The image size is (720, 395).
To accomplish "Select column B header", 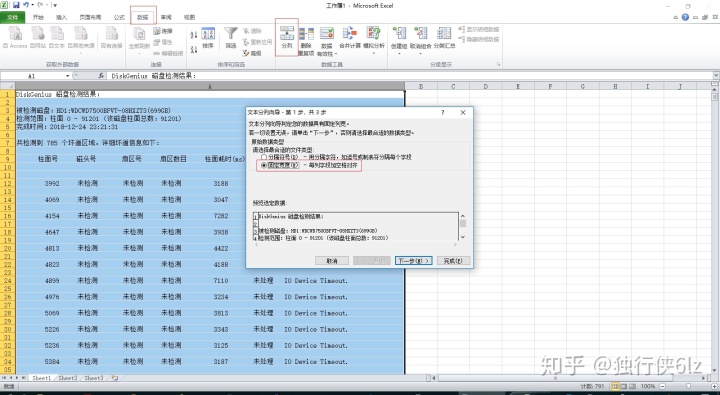I will tap(421, 86).
